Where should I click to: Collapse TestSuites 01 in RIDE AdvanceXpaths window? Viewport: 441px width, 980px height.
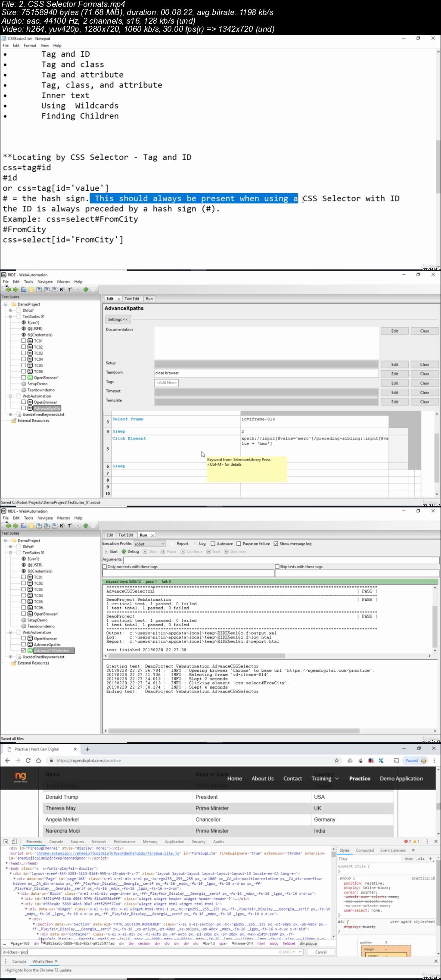pyautogui.click(x=11, y=316)
